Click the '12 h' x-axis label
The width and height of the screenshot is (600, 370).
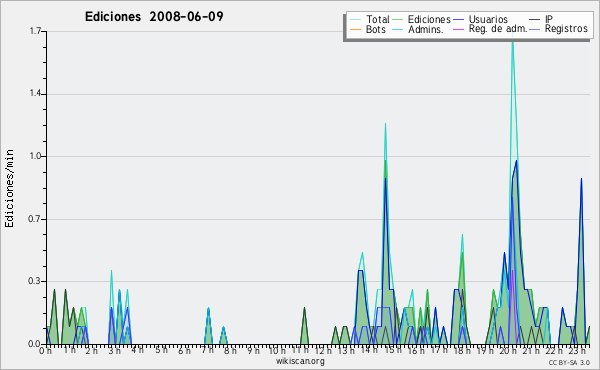tap(323, 350)
